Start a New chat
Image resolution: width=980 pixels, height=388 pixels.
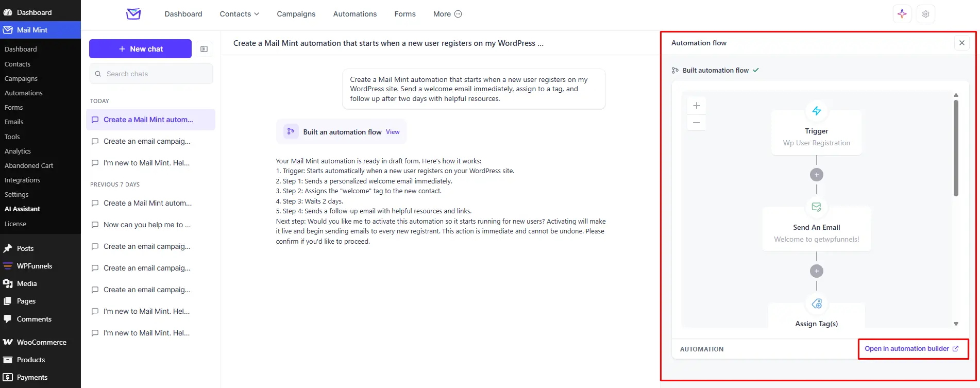(x=140, y=49)
